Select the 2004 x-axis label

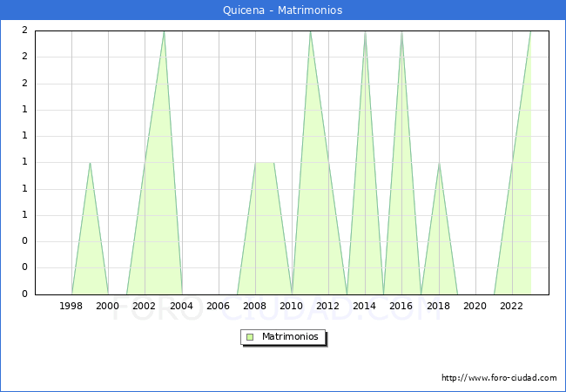[182, 306]
